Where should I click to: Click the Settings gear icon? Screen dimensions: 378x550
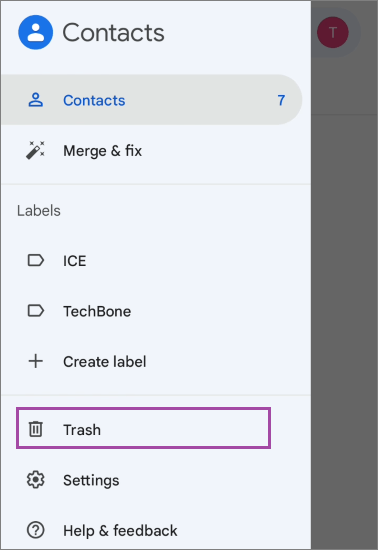[x=35, y=480]
